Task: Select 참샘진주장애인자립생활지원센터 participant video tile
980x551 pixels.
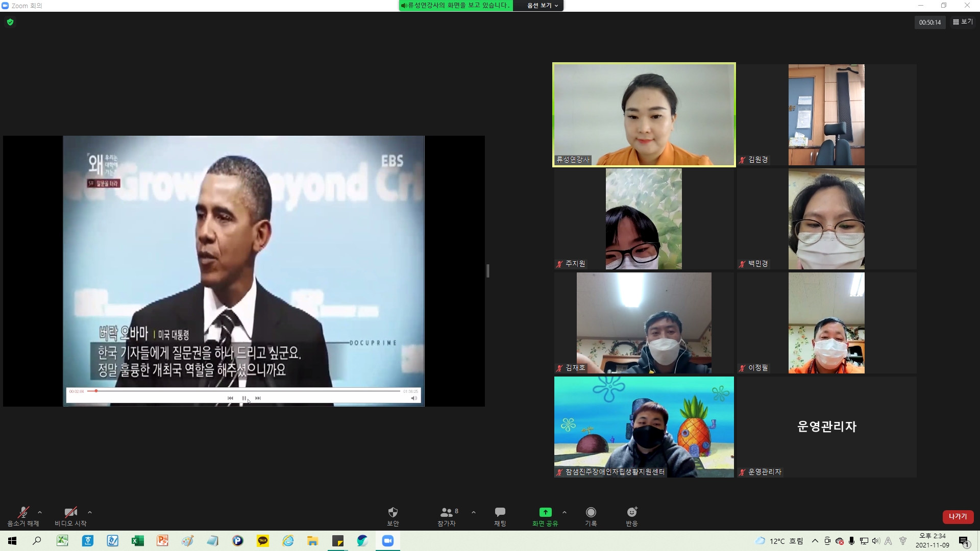Action: pos(644,427)
